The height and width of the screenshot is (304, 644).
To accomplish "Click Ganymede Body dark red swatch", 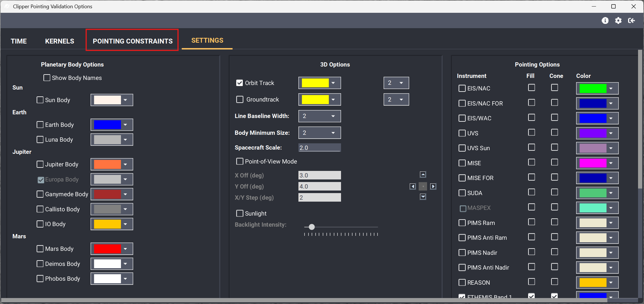I will 107,194.
